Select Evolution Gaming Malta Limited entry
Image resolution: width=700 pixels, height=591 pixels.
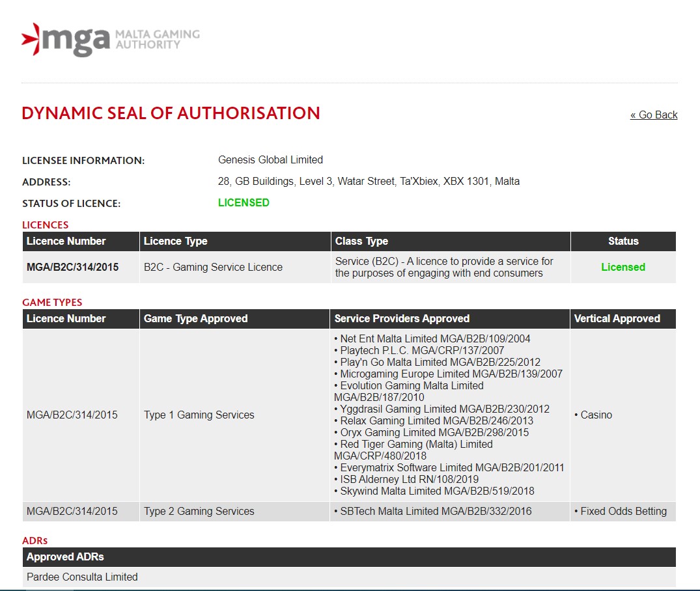tap(409, 391)
